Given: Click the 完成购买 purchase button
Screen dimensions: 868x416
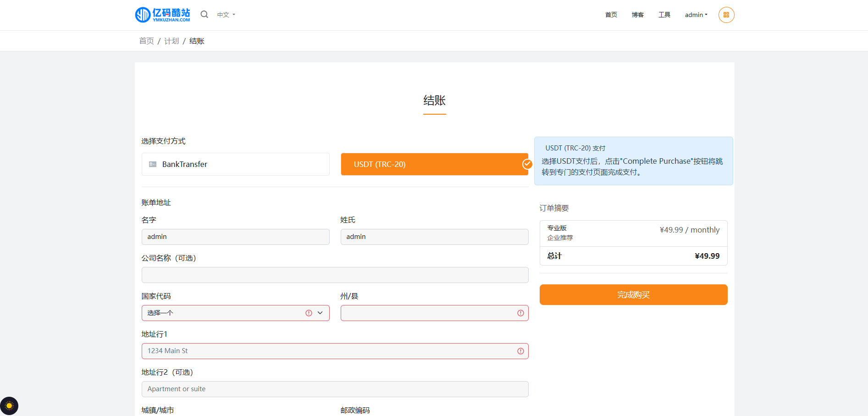Looking at the screenshot, I should click(633, 294).
